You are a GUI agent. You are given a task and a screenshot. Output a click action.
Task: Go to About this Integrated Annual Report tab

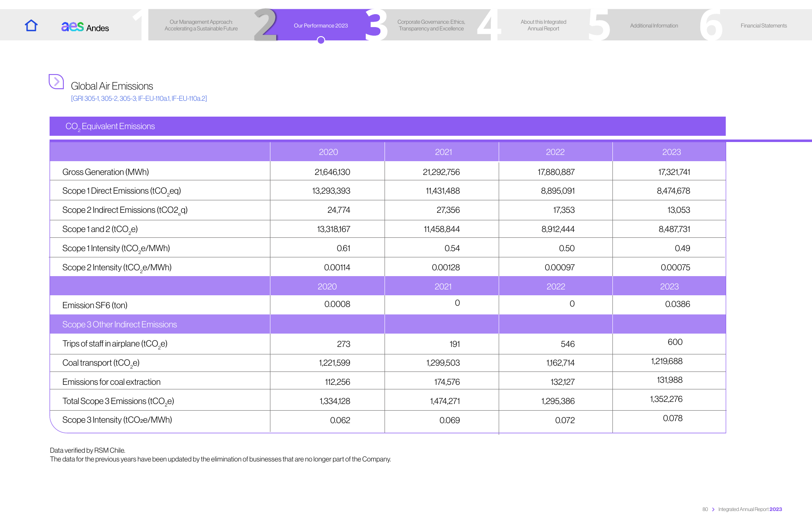click(543, 25)
